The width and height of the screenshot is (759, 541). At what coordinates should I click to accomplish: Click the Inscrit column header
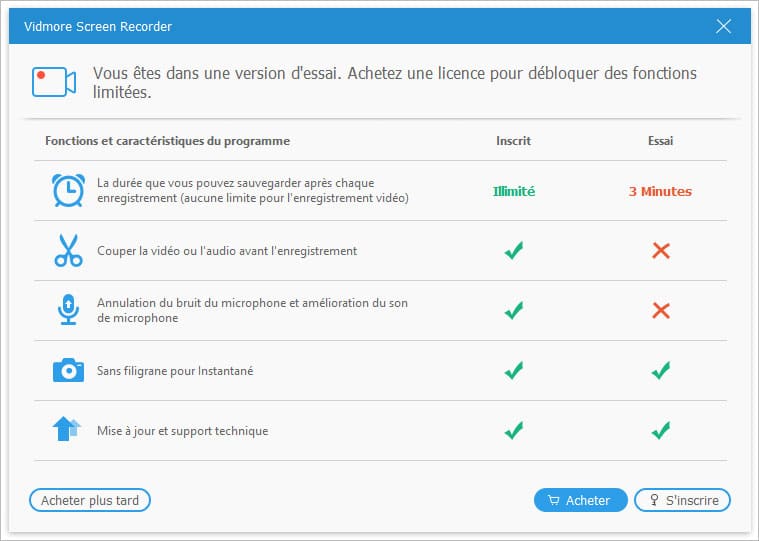pyautogui.click(x=514, y=141)
